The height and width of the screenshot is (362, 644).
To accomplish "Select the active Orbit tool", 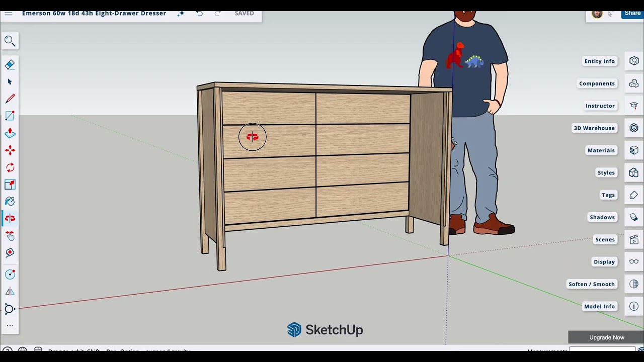I will click(x=10, y=218).
